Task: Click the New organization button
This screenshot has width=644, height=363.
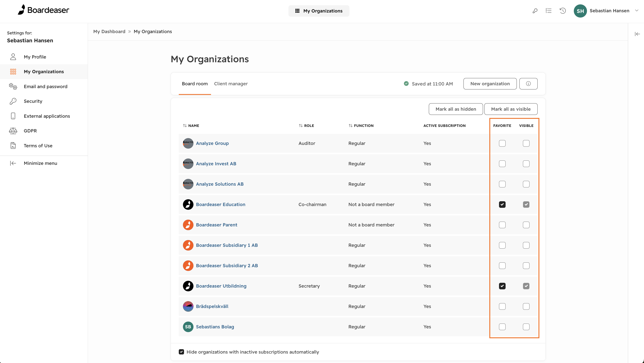Action: point(490,84)
